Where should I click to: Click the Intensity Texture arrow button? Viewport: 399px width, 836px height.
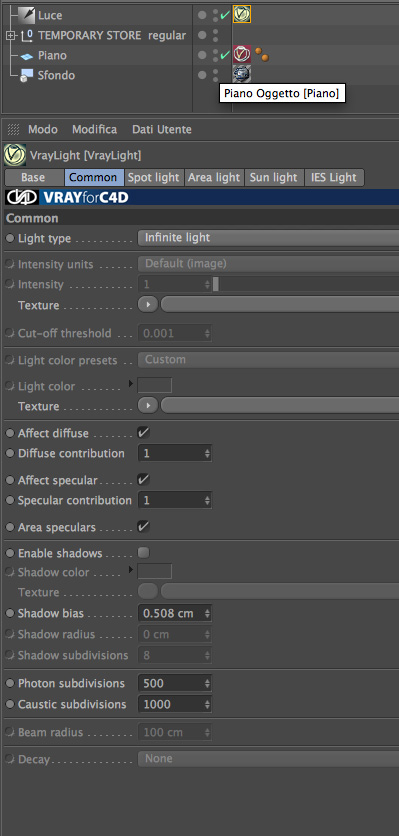tap(148, 305)
